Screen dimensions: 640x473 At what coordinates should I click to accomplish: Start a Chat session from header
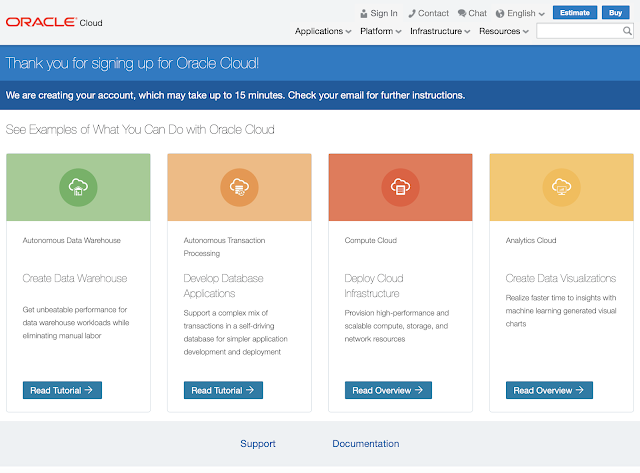click(x=472, y=13)
